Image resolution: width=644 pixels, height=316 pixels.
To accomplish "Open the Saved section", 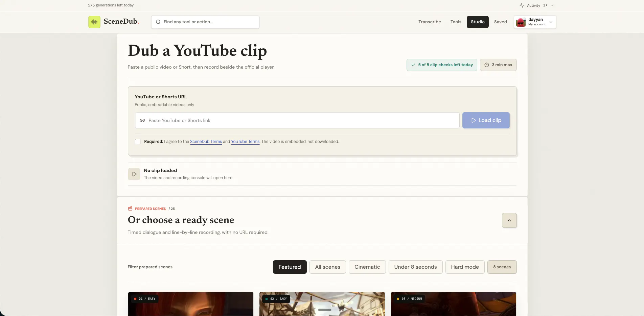I will pyautogui.click(x=501, y=22).
